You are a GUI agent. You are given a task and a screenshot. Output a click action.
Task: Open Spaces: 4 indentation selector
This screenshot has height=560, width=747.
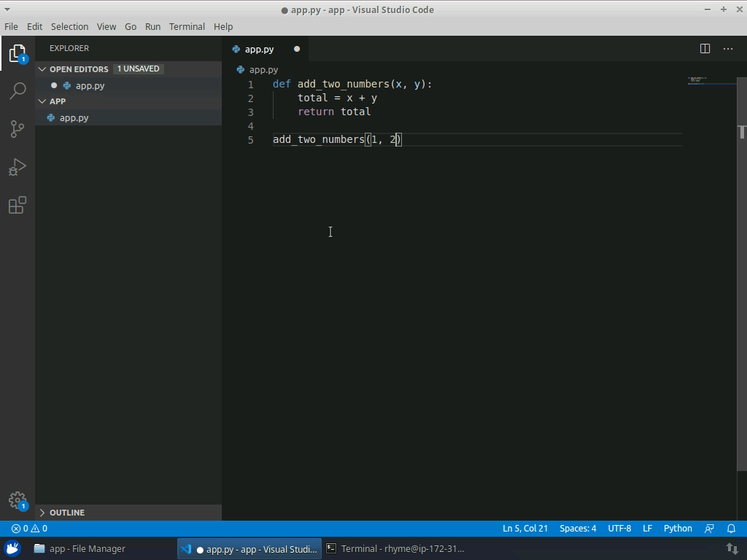pos(578,528)
